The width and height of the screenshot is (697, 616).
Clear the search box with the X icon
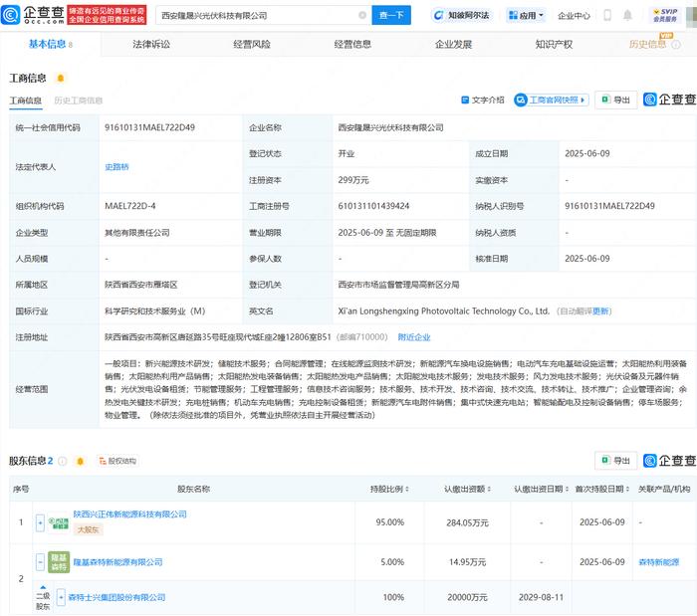click(x=362, y=15)
